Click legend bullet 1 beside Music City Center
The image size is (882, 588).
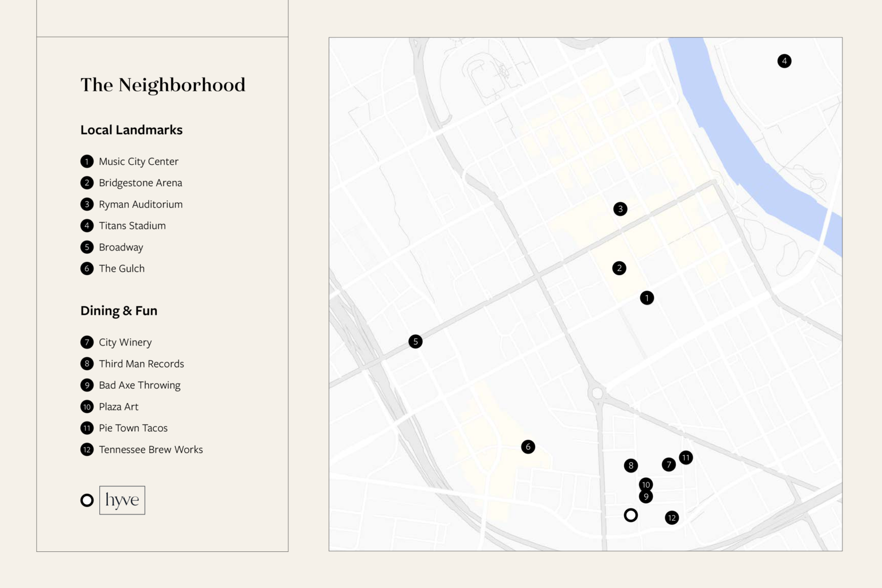pos(87,161)
